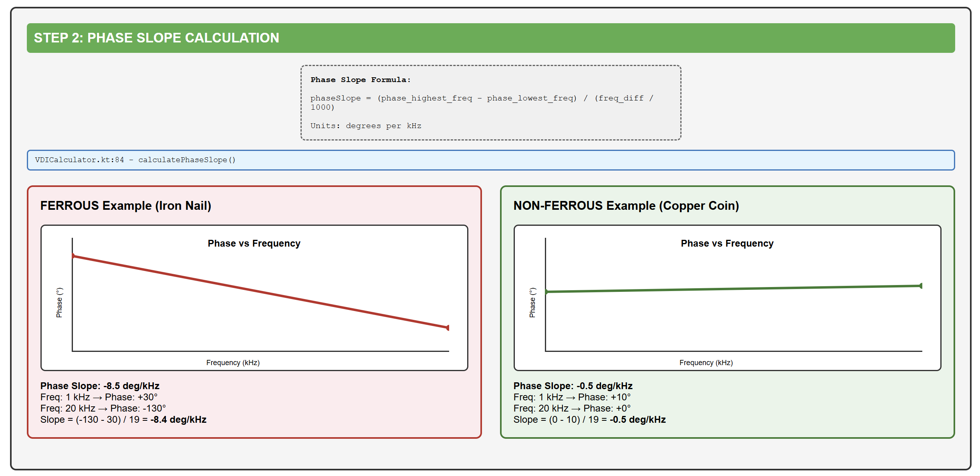Click the Phase Slope: -0.5 deg/kHz text
The width and height of the screenshot is (980, 476).
click(x=573, y=386)
